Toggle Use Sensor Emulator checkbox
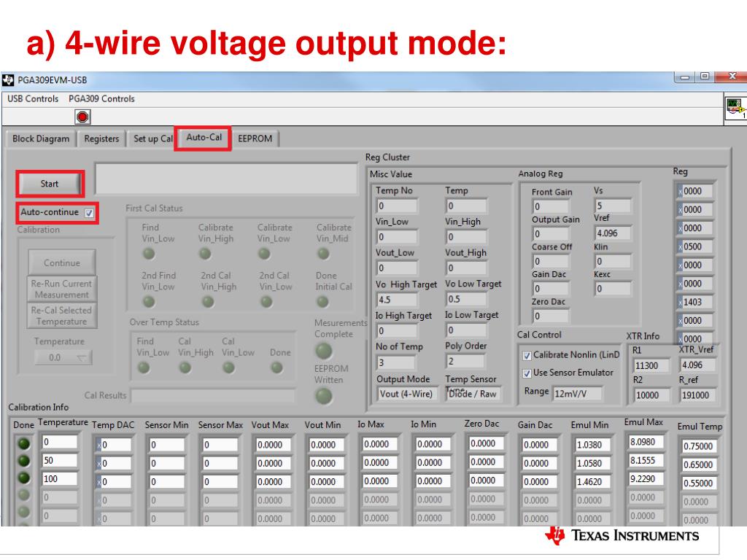The image size is (747, 560). pos(527,373)
